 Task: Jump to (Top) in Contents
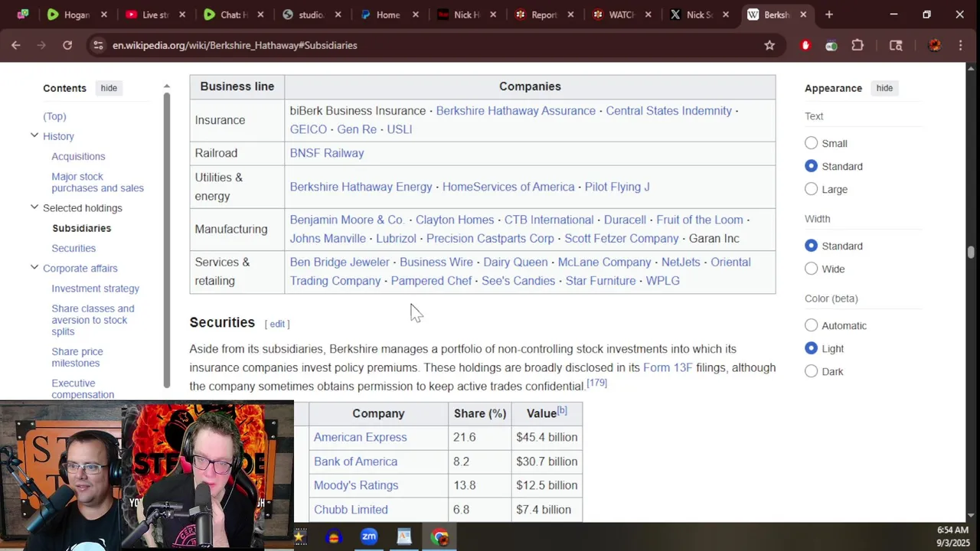54,116
